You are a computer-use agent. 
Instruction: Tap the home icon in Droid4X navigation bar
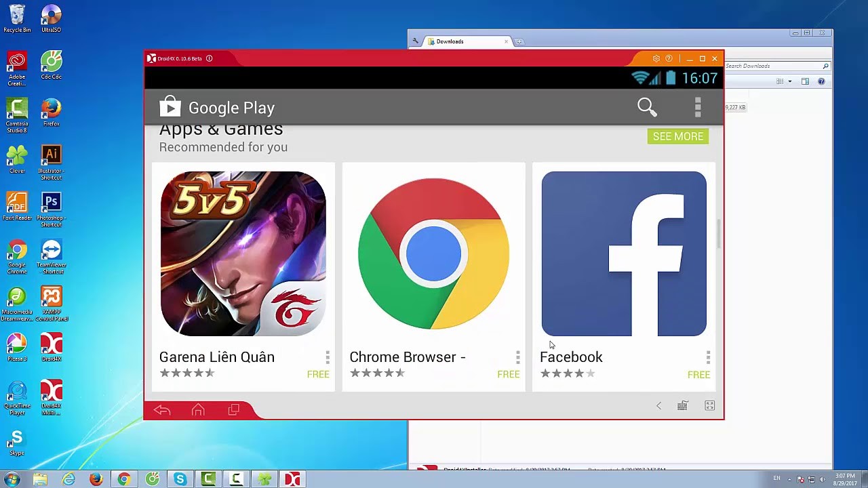tap(197, 409)
